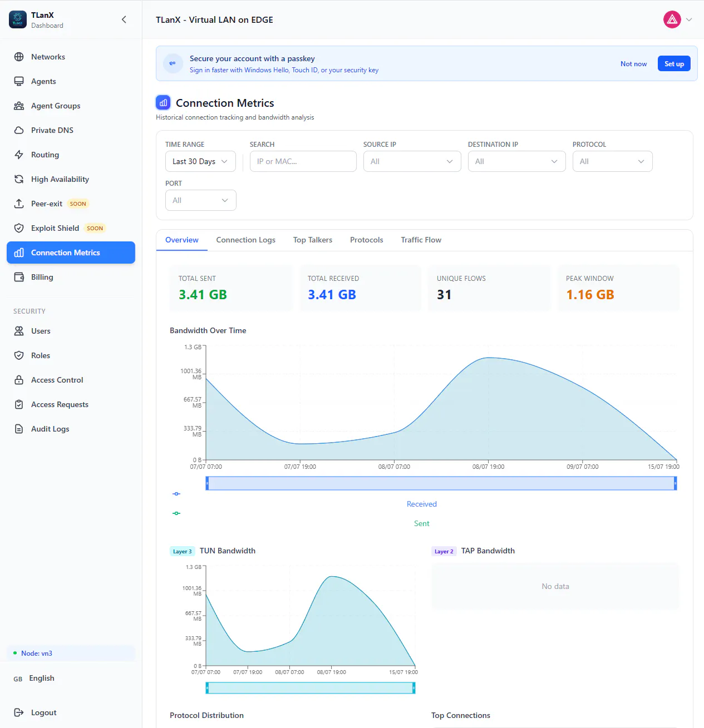704x728 pixels.
Task: Switch to the Overview tab
Action: [x=182, y=240]
